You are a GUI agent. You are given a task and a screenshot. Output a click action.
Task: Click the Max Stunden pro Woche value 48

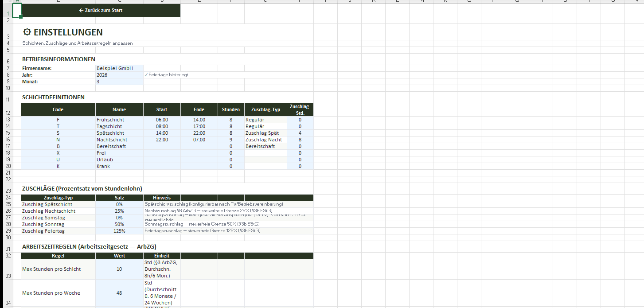point(119,293)
